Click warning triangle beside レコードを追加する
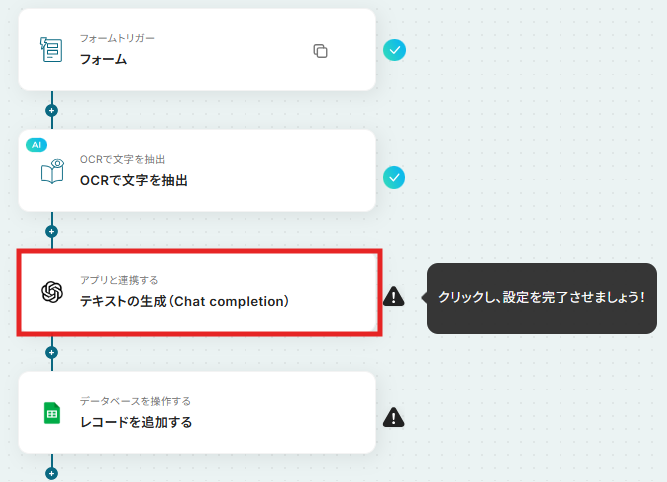The width and height of the screenshot is (667, 482). click(393, 417)
